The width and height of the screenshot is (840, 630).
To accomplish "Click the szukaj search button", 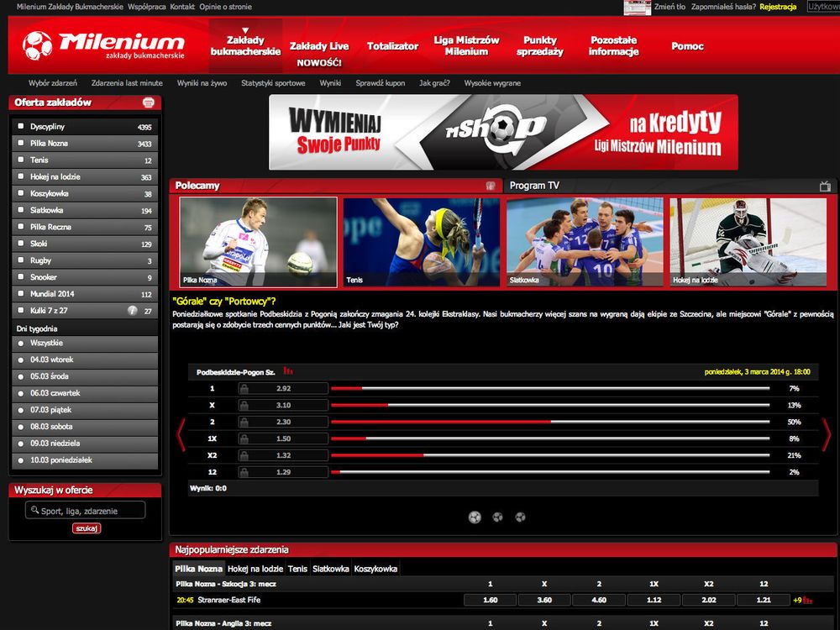I will 87,528.
